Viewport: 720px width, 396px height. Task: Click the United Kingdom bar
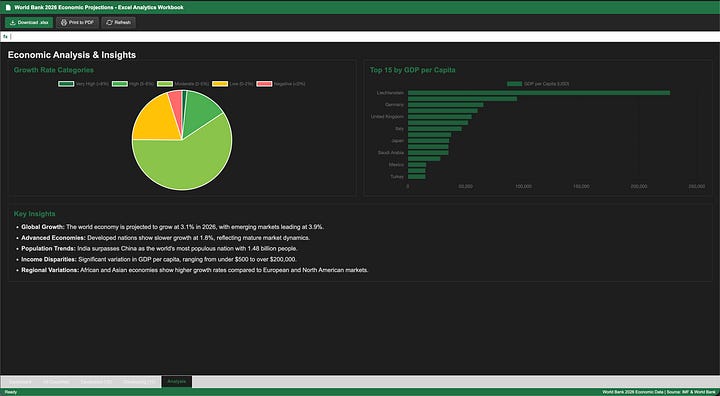pos(439,117)
